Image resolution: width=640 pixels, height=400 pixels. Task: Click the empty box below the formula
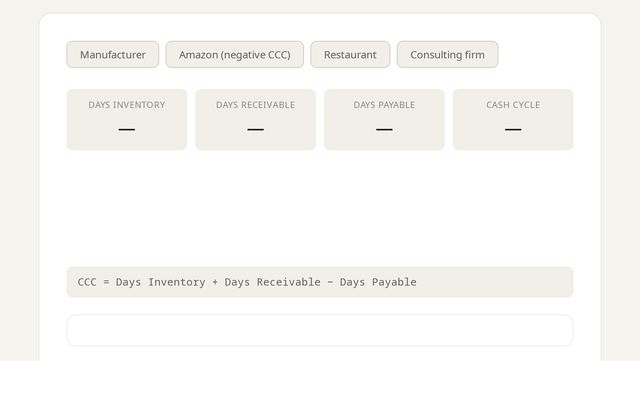click(320, 330)
